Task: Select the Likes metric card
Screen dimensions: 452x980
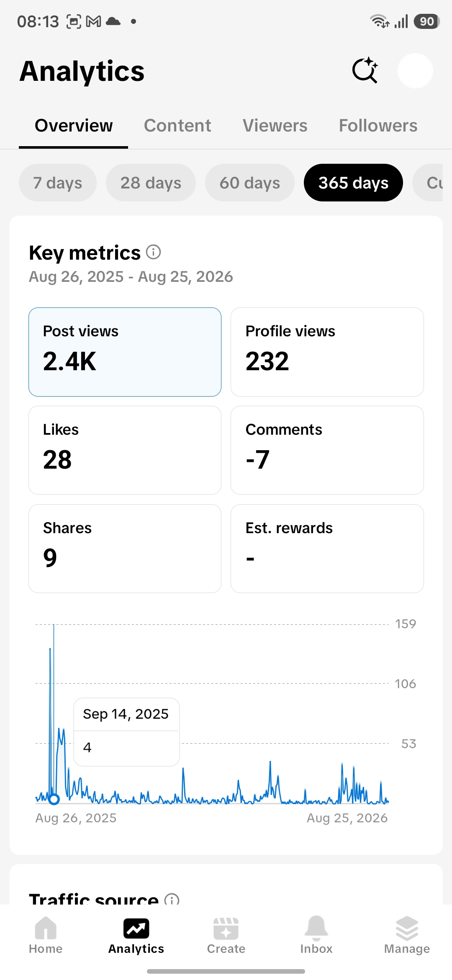Action: click(x=125, y=450)
